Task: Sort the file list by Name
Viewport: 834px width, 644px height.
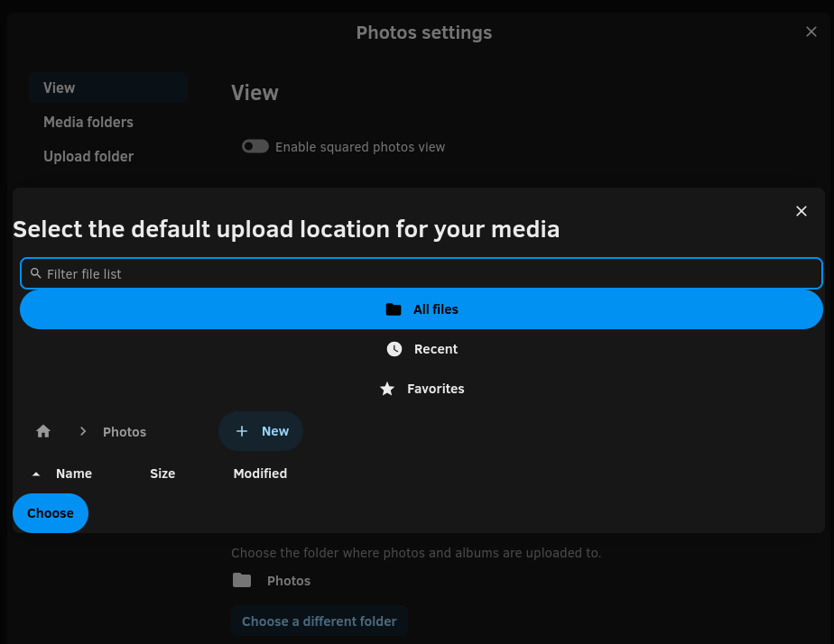Action: point(73,474)
